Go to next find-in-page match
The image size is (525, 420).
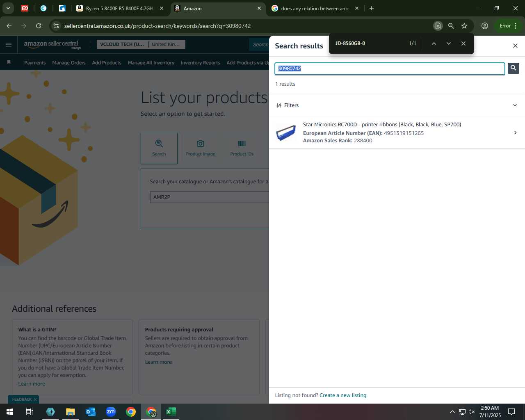[449, 43]
